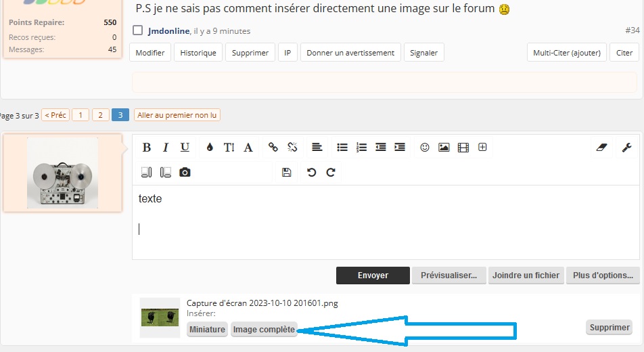644x352 pixels.
Task: Click the Prévisualiser... button
Action: click(448, 276)
